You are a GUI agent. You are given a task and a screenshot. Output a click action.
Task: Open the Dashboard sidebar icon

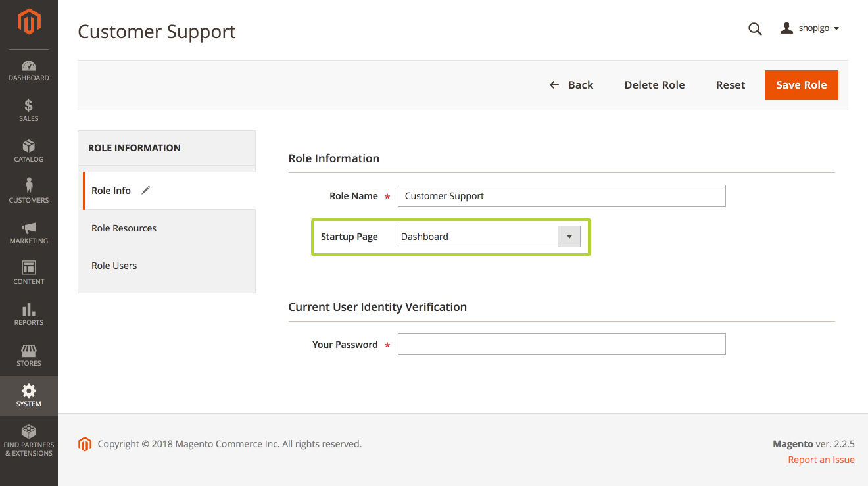coord(29,66)
